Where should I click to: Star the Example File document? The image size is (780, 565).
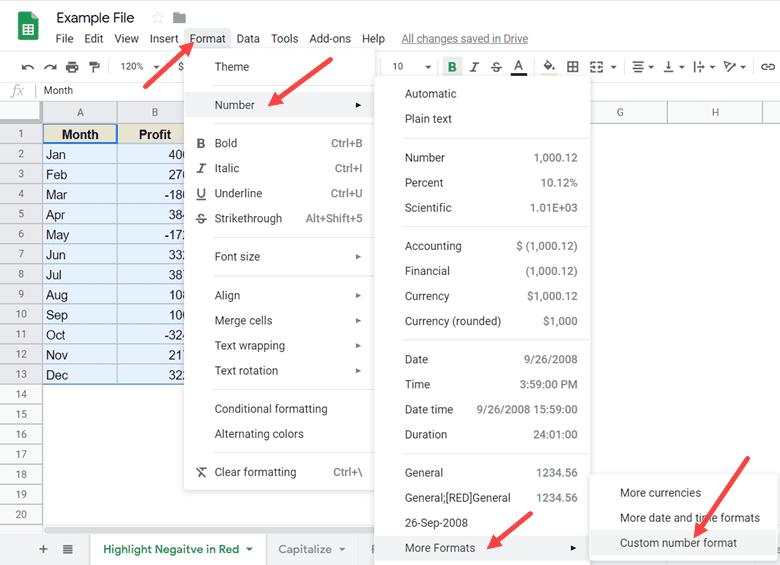tap(158, 18)
